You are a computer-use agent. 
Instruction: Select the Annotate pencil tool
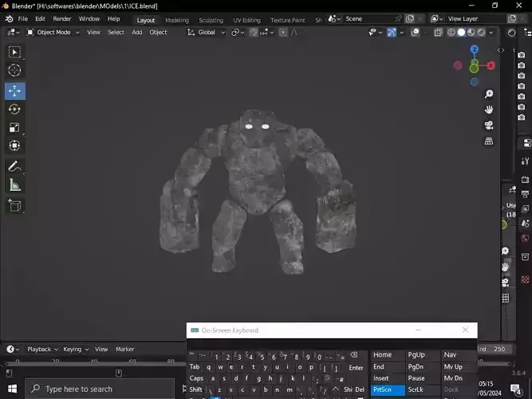click(14, 167)
